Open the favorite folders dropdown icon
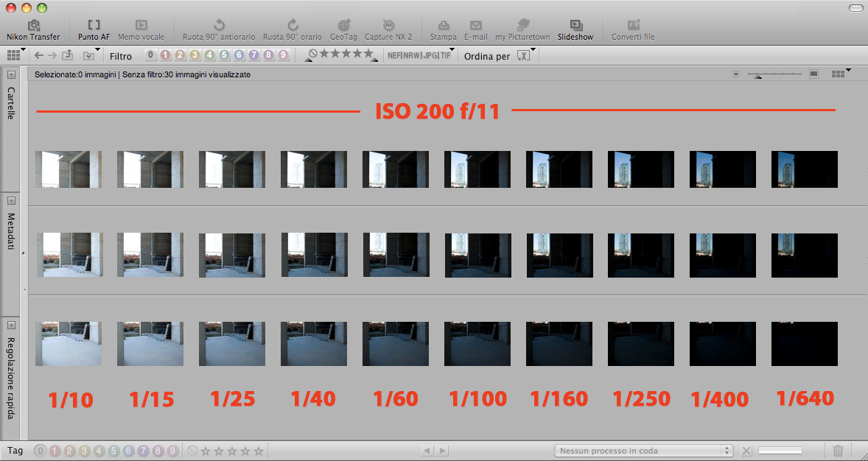The height and width of the screenshot is (461, 868). pyautogui.click(x=90, y=54)
